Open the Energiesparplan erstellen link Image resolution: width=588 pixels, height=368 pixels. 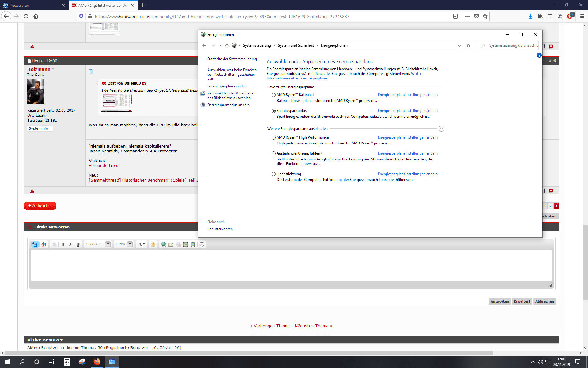(x=227, y=86)
